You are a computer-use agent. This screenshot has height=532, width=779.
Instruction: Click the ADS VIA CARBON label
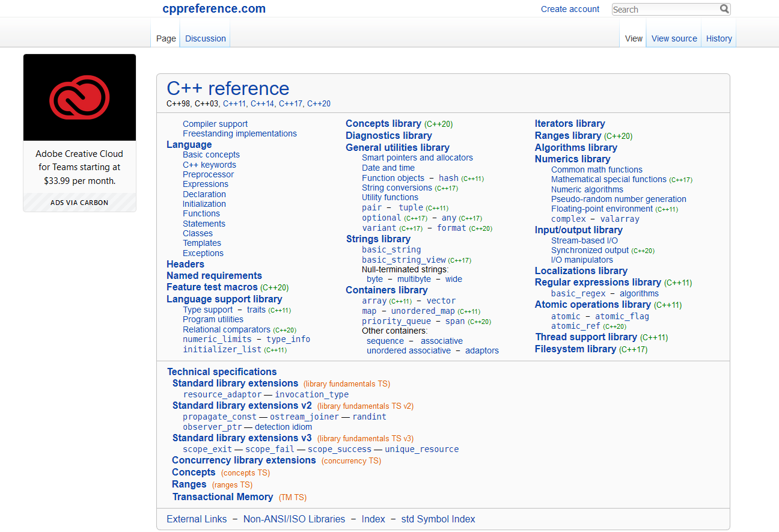pyautogui.click(x=79, y=203)
